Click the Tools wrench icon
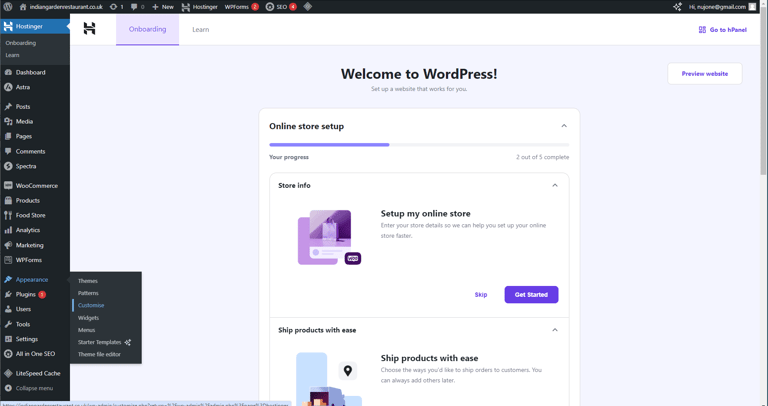 tap(8, 324)
